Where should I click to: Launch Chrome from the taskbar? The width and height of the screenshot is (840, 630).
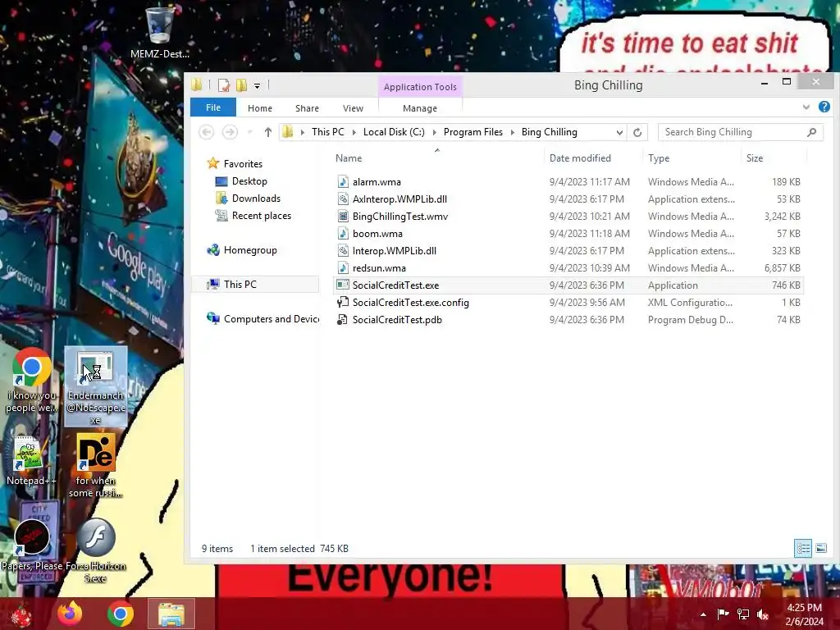(120, 614)
